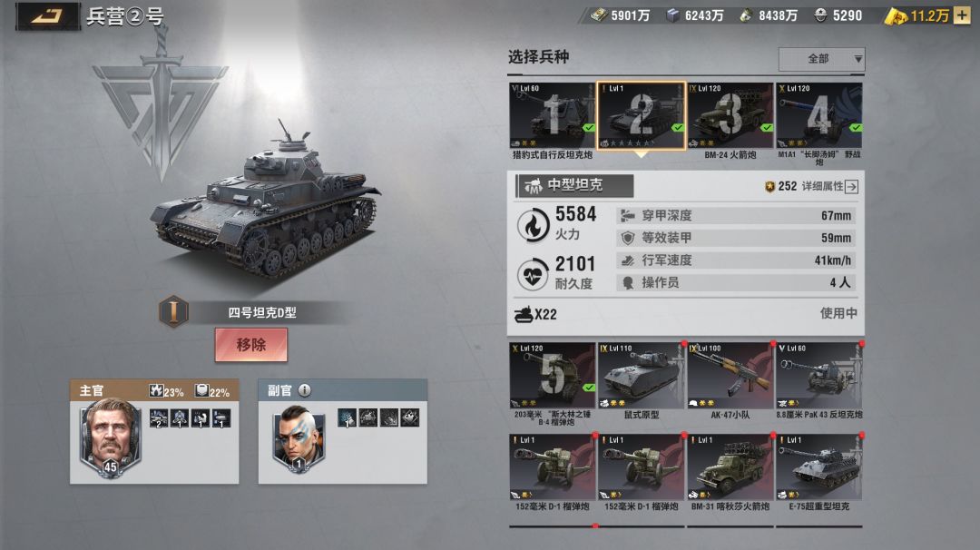Image resolution: width=980 pixels, height=550 pixels.
Task: Toggle the checked slot 3 BM-24 火箭炮
Action: click(x=730, y=115)
